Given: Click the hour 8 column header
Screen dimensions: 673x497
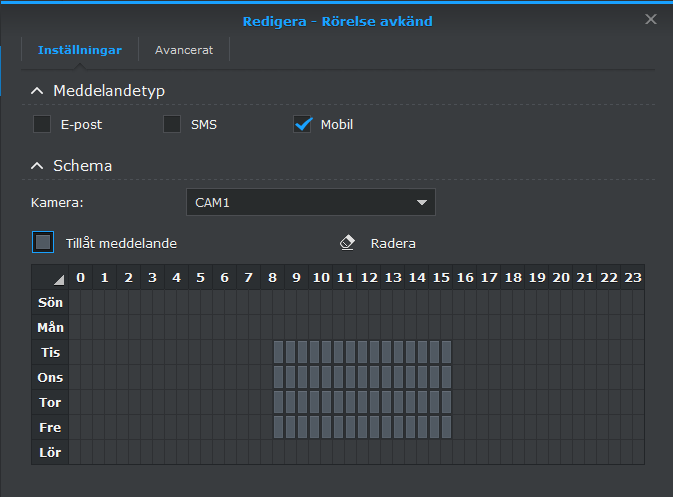Looking at the screenshot, I should [x=273, y=277].
